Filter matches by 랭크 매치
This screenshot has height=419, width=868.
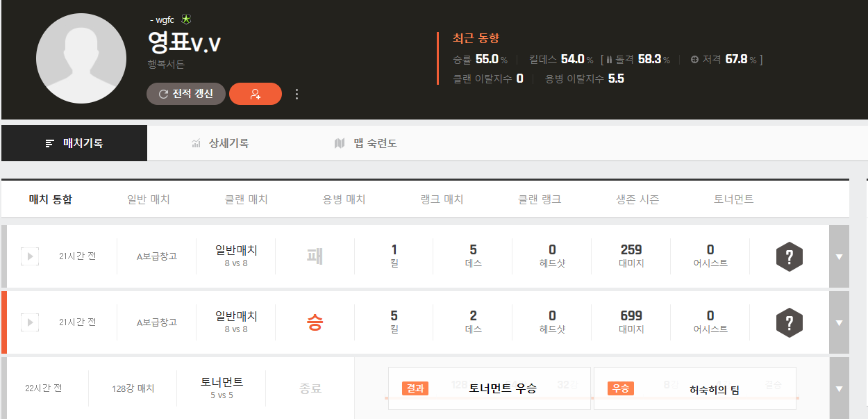pyautogui.click(x=442, y=199)
